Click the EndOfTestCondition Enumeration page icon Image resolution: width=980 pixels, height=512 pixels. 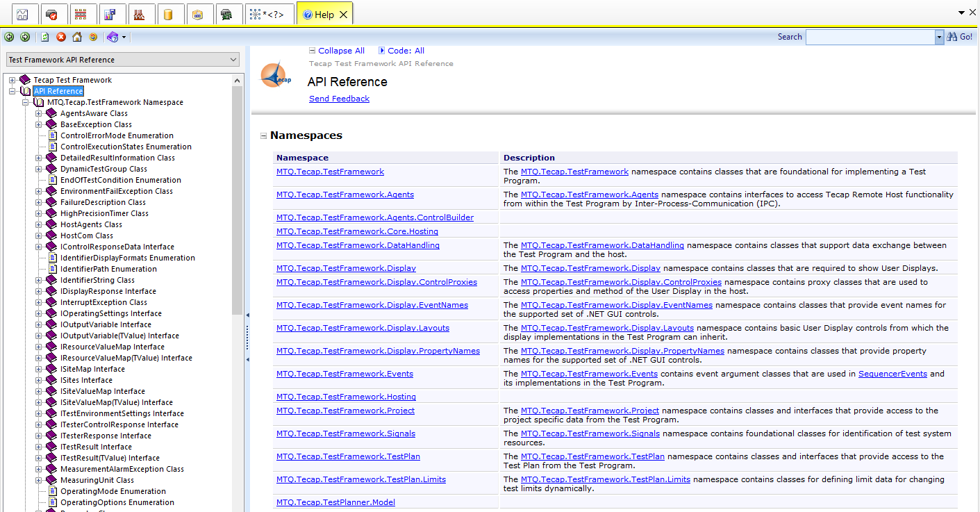(x=52, y=180)
